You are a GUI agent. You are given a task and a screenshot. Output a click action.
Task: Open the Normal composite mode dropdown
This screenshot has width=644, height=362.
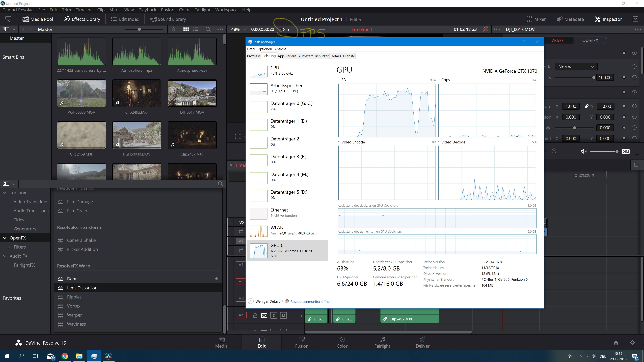[576, 67]
